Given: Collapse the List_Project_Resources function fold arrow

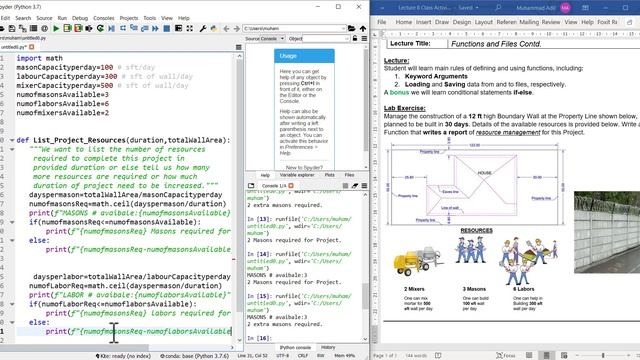Looking at the screenshot, I should pyautogui.click(x=12, y=140).
